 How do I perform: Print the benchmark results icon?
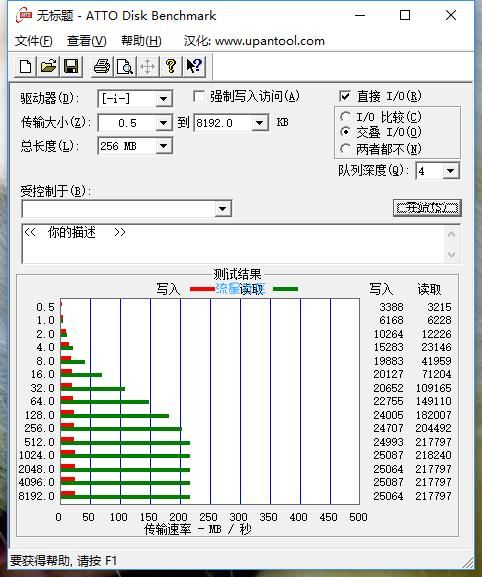[102, 67]
